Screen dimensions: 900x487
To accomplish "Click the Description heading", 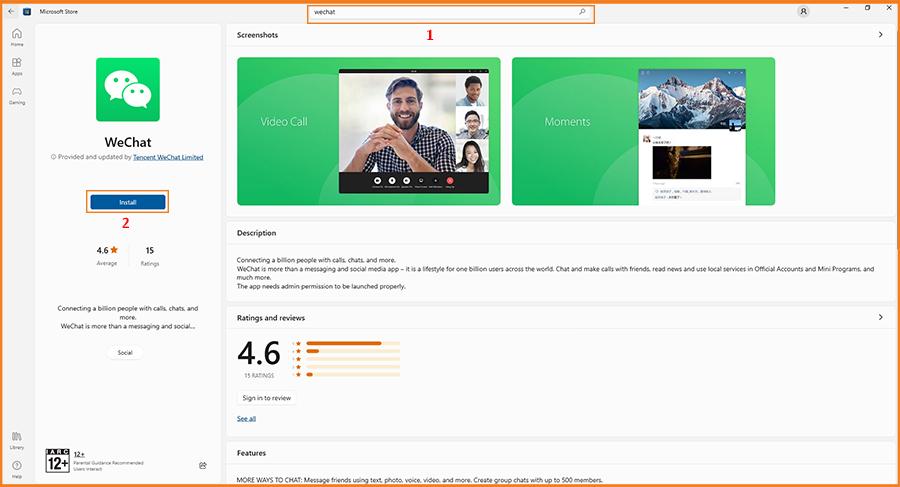I will click(x=257, y=233).
